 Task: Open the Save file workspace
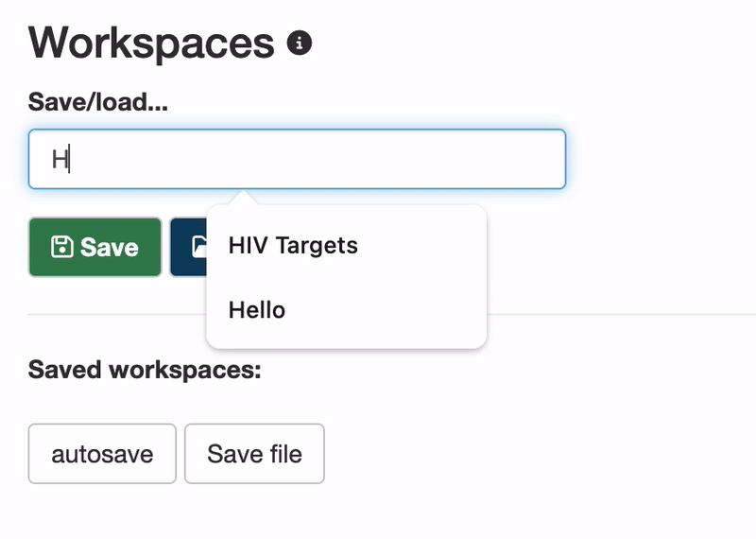(x=254, y=454)
